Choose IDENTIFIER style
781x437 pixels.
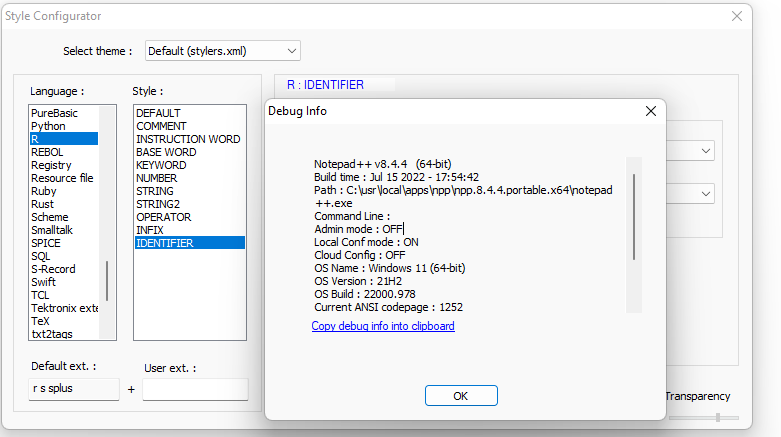click(190, 243)
